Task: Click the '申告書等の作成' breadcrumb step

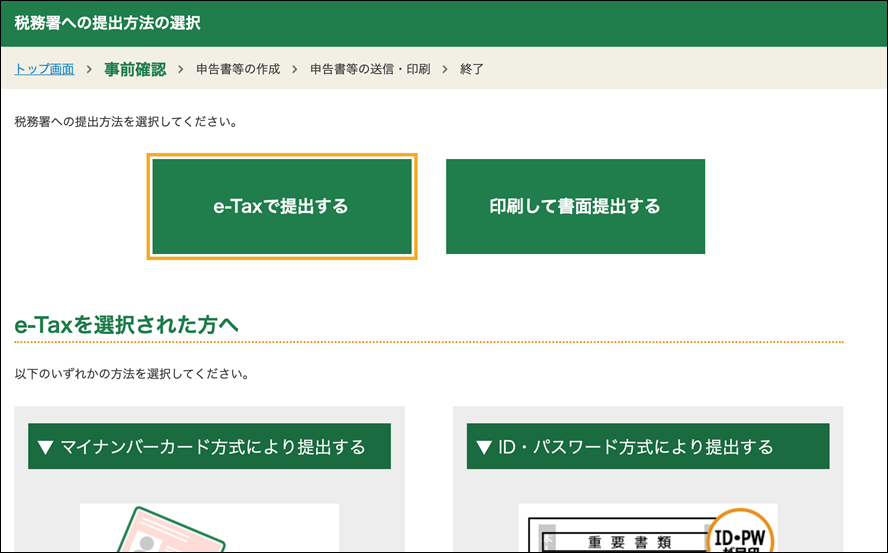Action: tap(238, 69)
